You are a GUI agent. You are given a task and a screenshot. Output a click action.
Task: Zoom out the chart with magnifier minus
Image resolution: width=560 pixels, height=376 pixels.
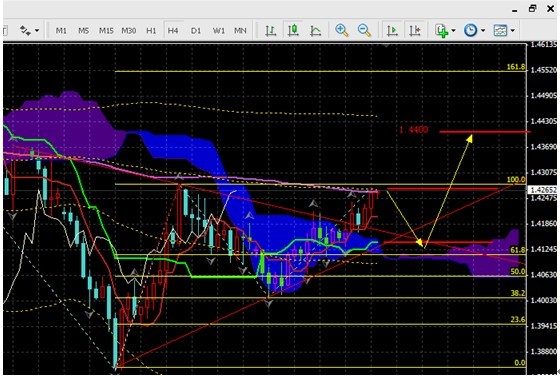click(364, 30)
